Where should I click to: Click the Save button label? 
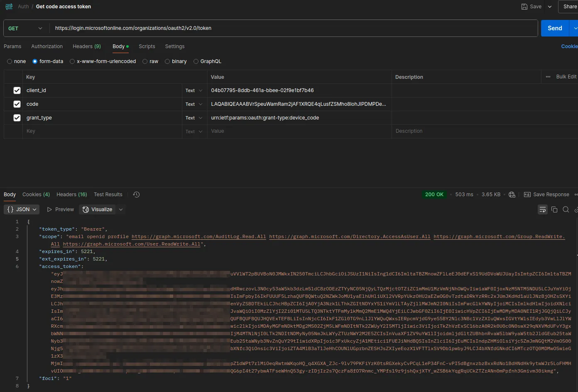536,7
